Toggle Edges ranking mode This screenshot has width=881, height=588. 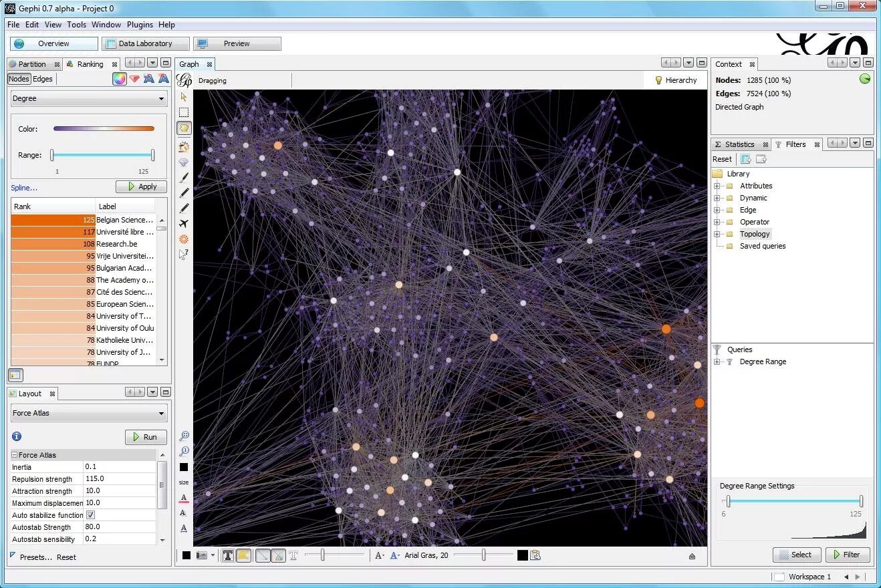[x=43, y=79]
